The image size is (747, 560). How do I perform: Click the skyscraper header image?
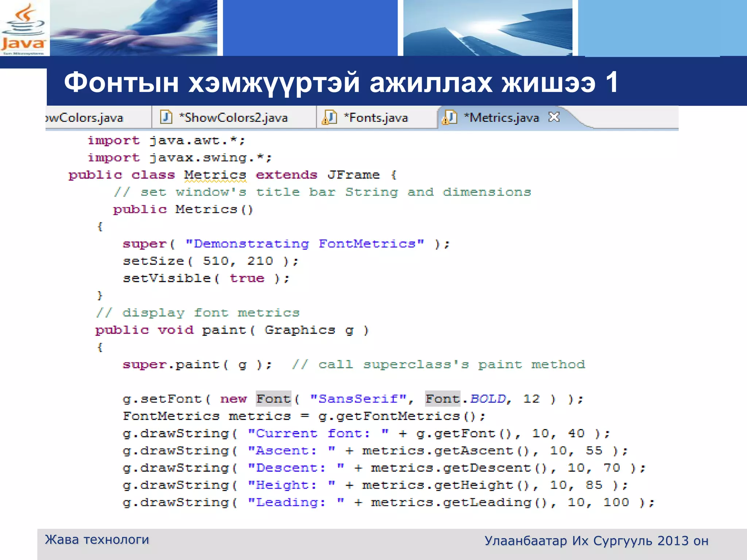(x=488, y=28)
